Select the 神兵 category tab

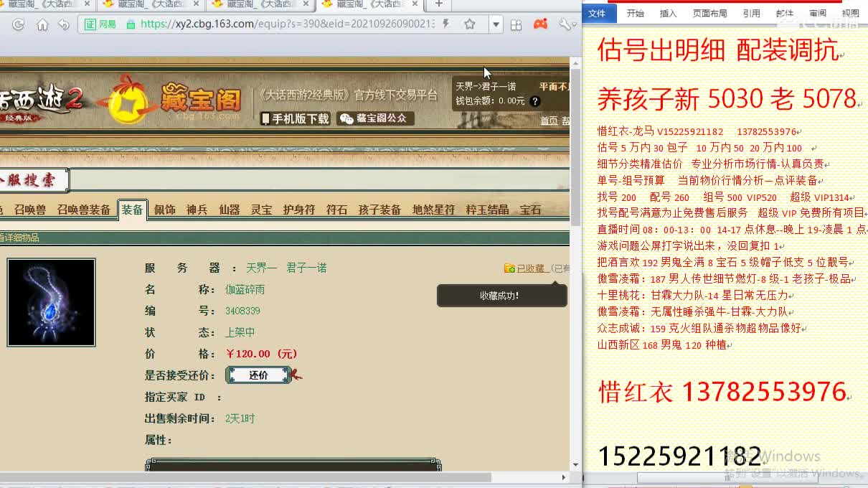[x=197, y=210]
